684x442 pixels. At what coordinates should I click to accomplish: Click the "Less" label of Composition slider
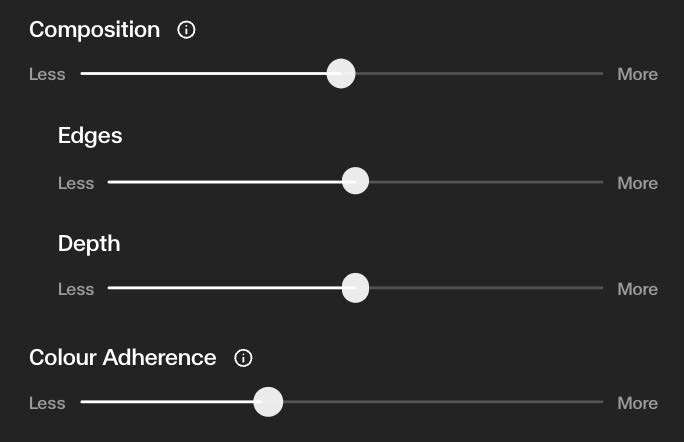pyautogui.click(x=47, y=74)
